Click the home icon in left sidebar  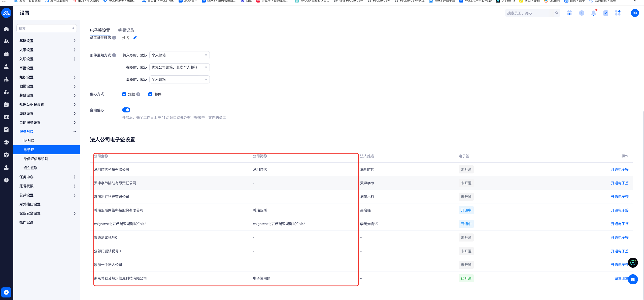click(x=6, y=29)
